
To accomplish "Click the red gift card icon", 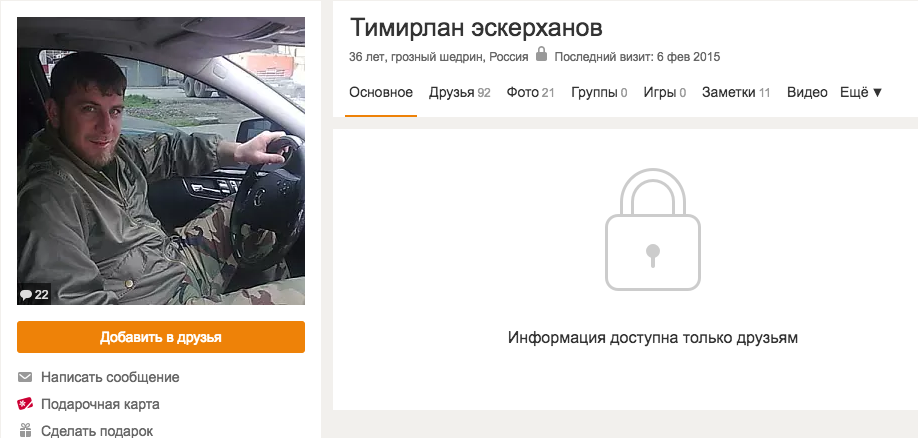I will [x=25, y=404].
